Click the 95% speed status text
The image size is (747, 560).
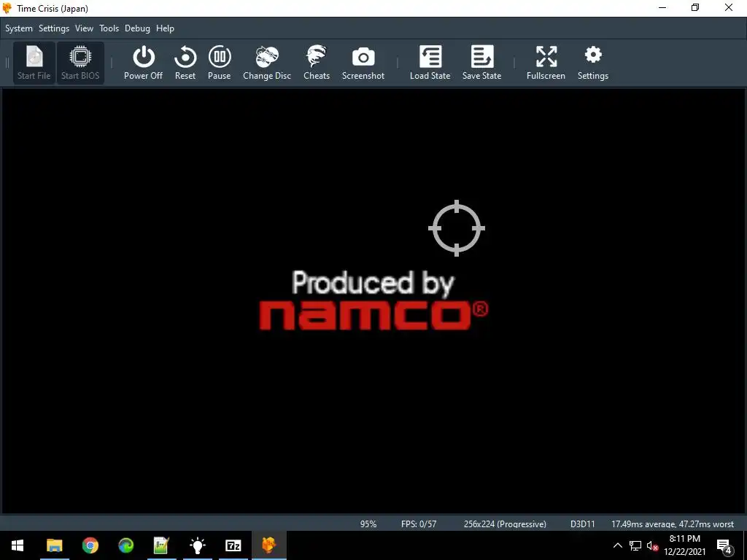tap(368, 524)
